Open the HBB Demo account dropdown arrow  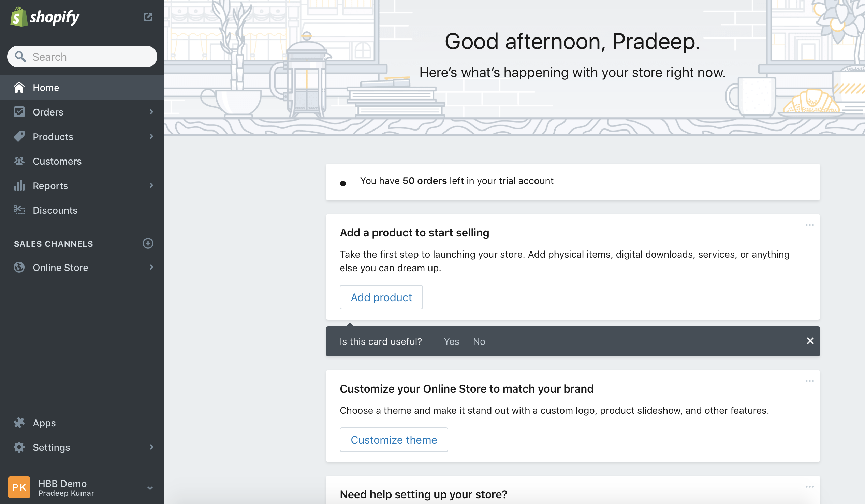pos(150,488)
